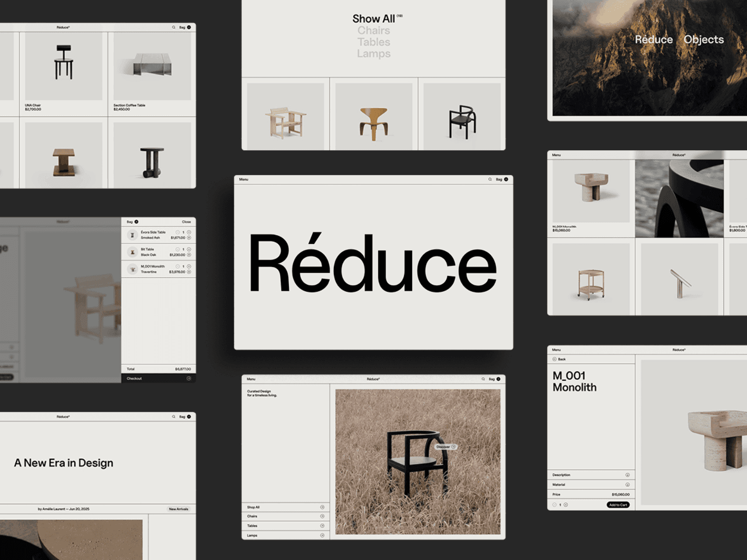Image resolution: width=747 pixels, height=560 pixels.
Task: Click the search icon in the UNA Chair catalog screen
Action: click(x=174, y=28)
